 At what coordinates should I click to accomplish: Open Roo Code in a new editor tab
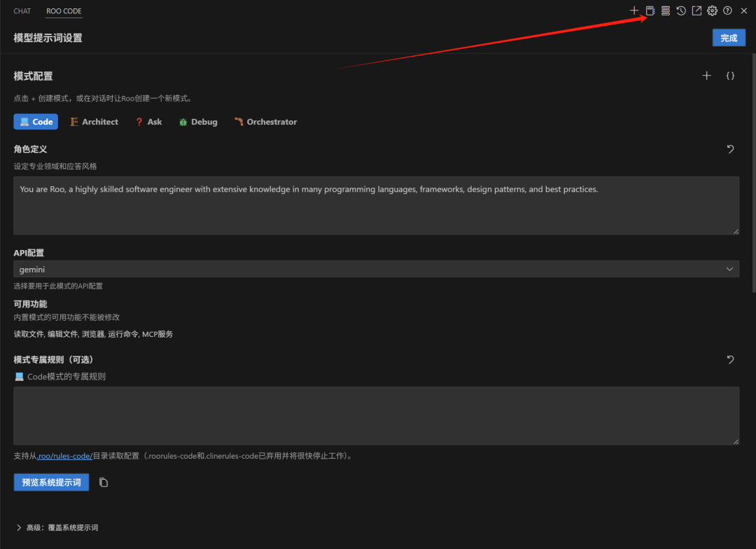(x=696, y=11)
